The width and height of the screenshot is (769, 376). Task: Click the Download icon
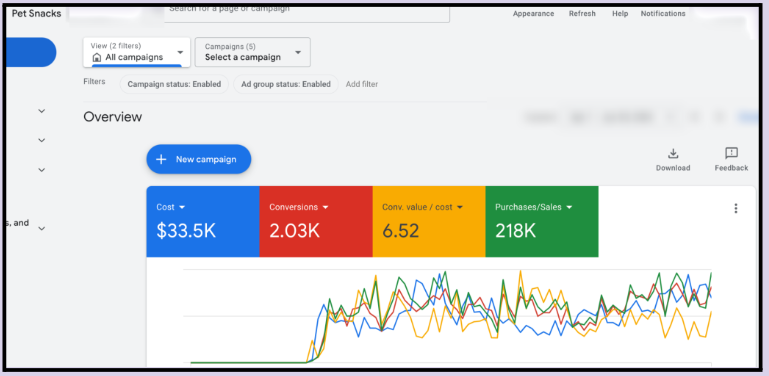(673, 153)
